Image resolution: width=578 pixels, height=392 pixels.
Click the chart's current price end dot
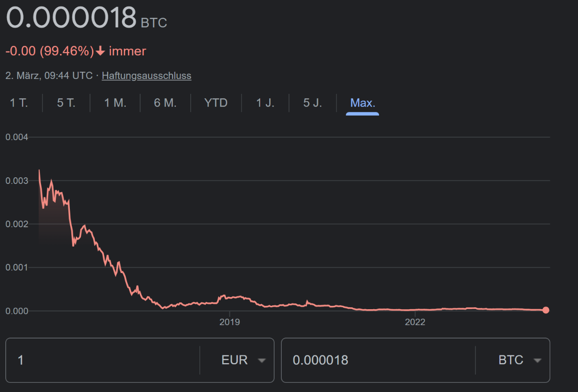545,310
